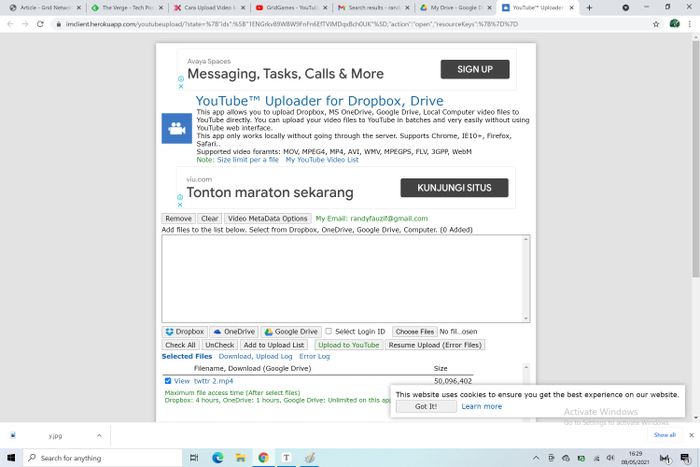Viewport: 700px width, 467px height.
Task: Launch Microsoft Edge from taskbar
Action: [x=217, y=458]
